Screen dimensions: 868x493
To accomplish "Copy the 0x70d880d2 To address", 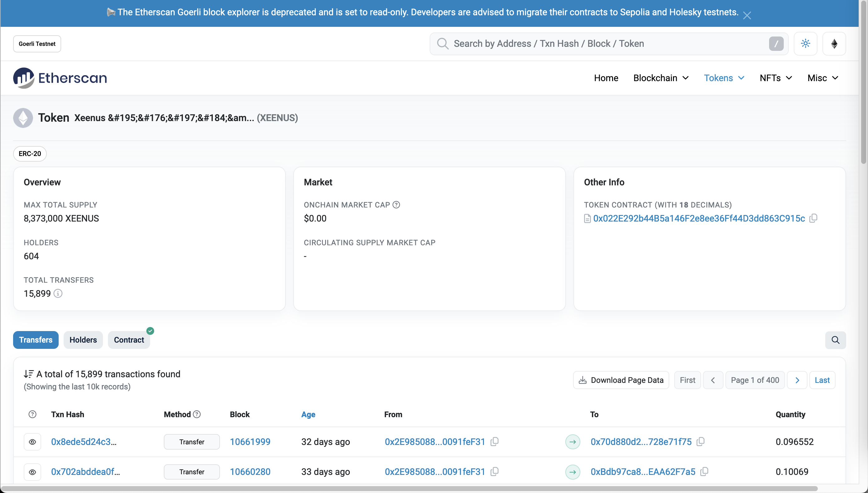I will (700, 442).
